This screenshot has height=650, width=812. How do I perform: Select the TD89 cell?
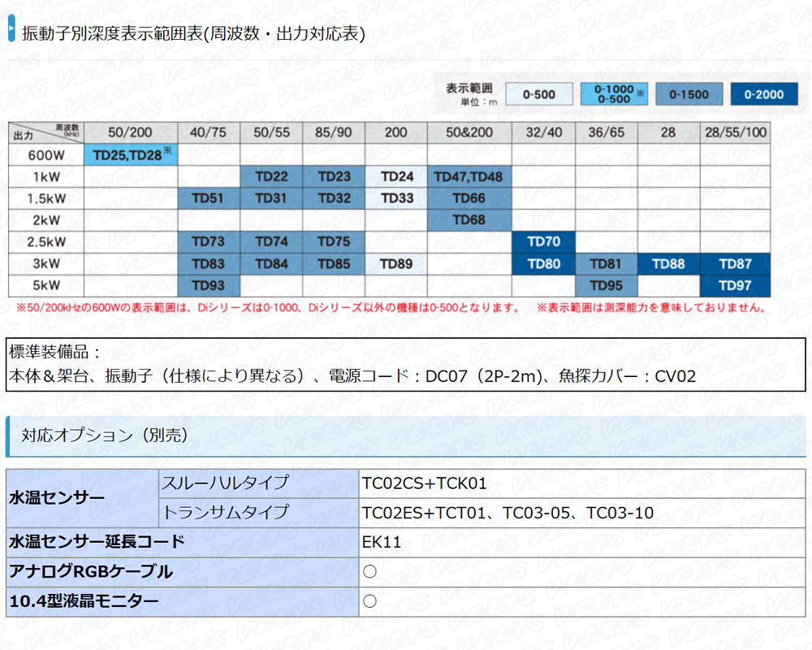(397, 264)
